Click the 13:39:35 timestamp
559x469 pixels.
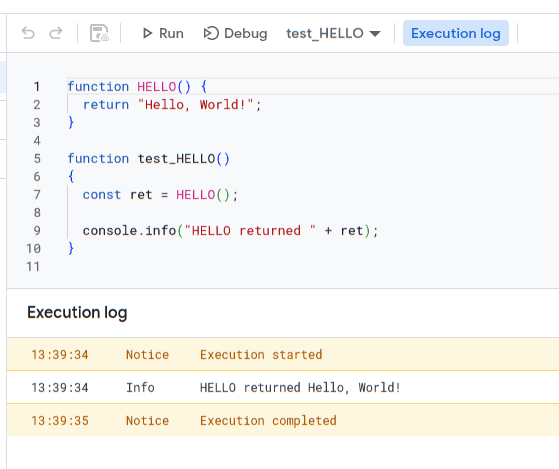click(60, 421)
